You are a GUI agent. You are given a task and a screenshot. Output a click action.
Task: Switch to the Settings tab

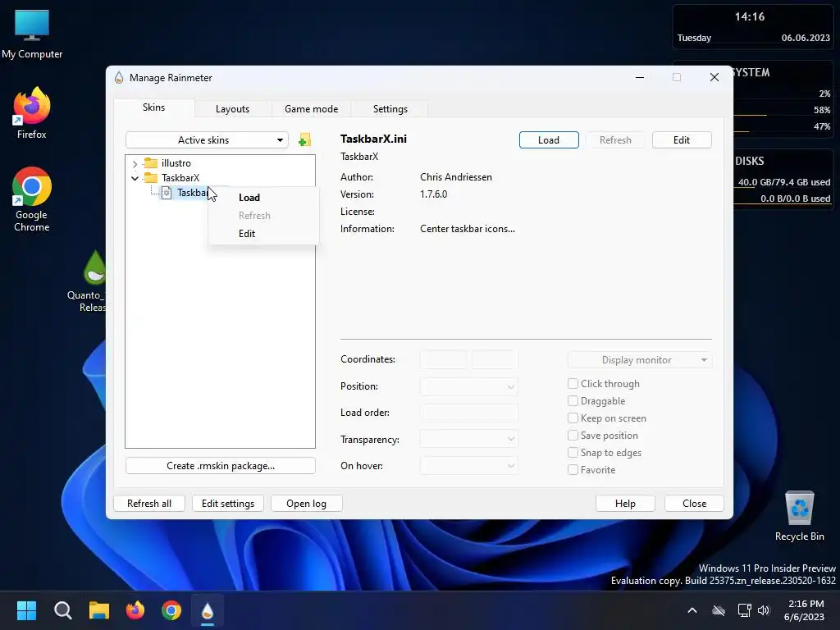[x=390, y=109]
